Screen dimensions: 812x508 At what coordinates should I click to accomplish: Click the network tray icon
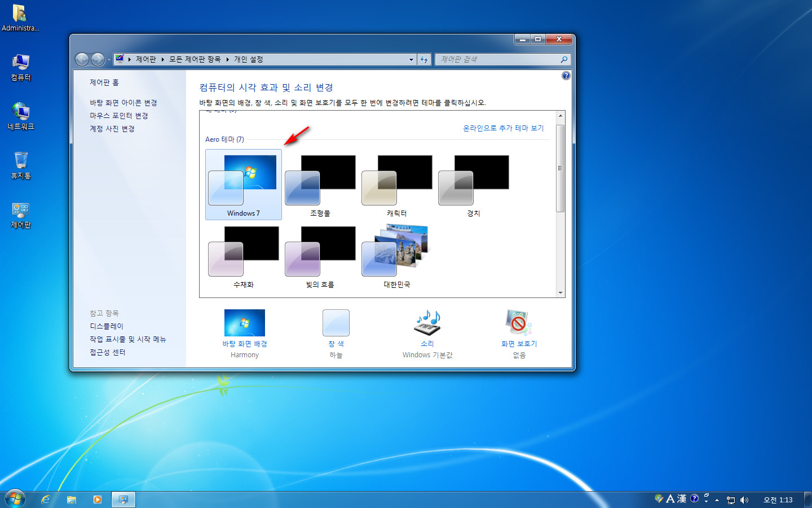coord(731,500)
